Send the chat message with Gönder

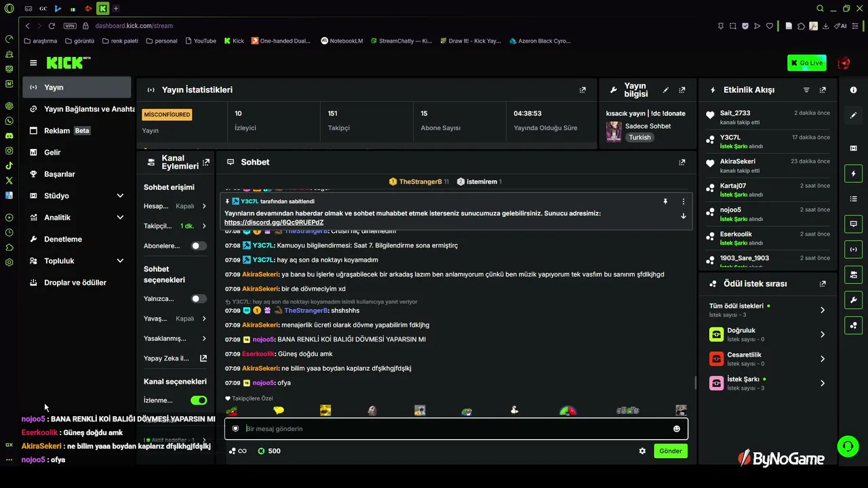pos(671,451)
